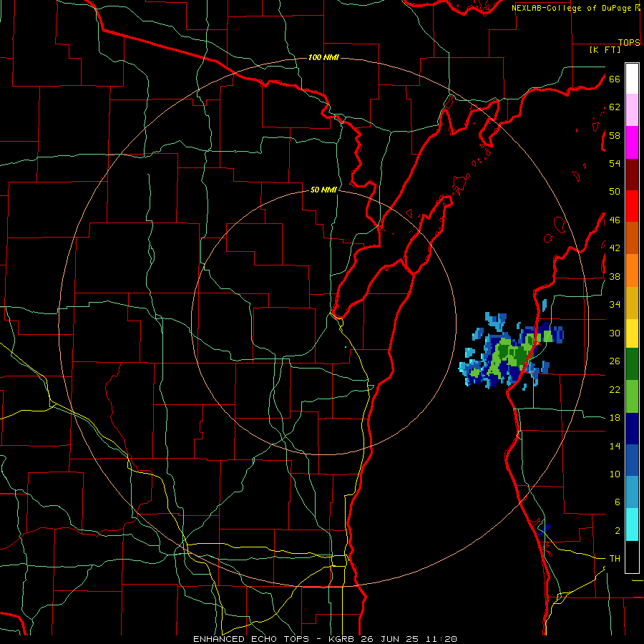Click the "18" legend value
Screen dimensions: 644x644
615,418
